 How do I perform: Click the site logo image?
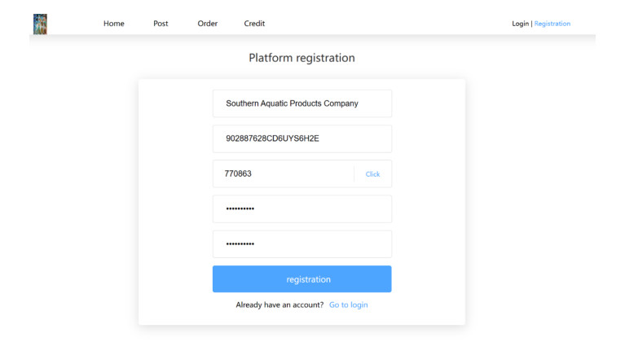pyautogui.click(x=40, y=24)
